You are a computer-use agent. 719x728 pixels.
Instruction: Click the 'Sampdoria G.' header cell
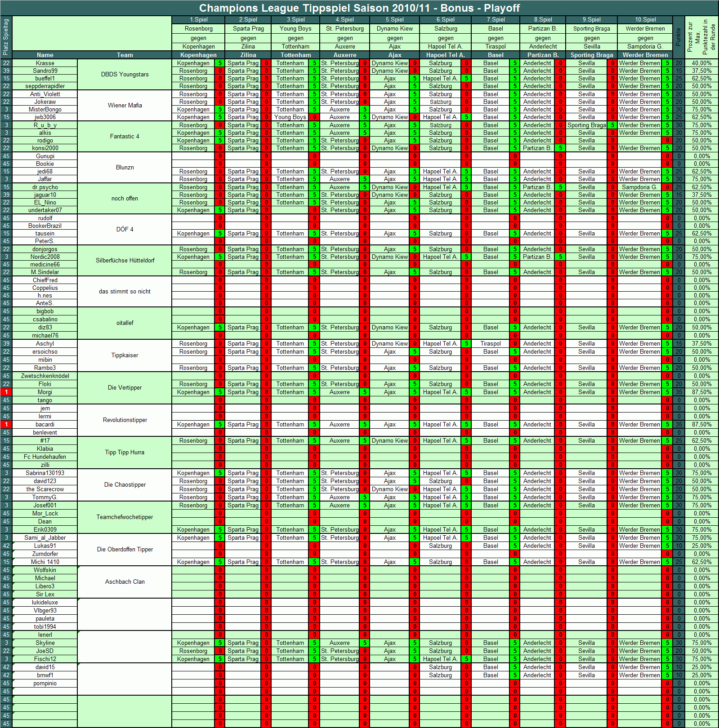645,46
